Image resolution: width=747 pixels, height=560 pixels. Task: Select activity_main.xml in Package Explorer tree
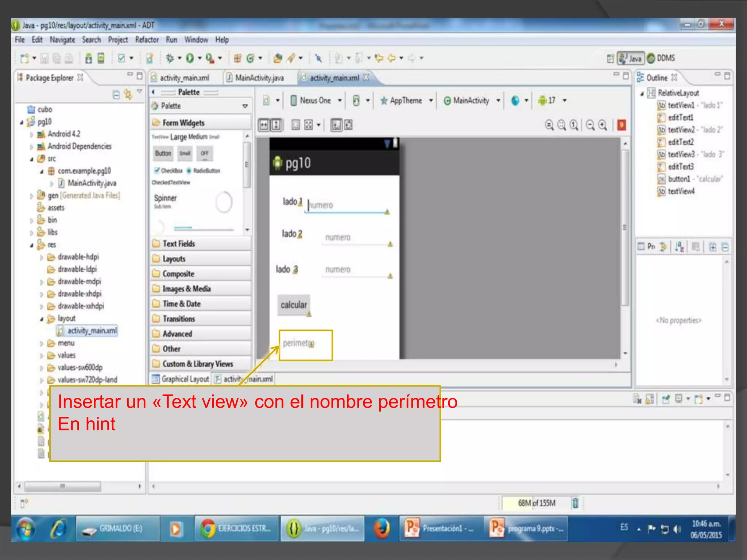click(88, 331)
